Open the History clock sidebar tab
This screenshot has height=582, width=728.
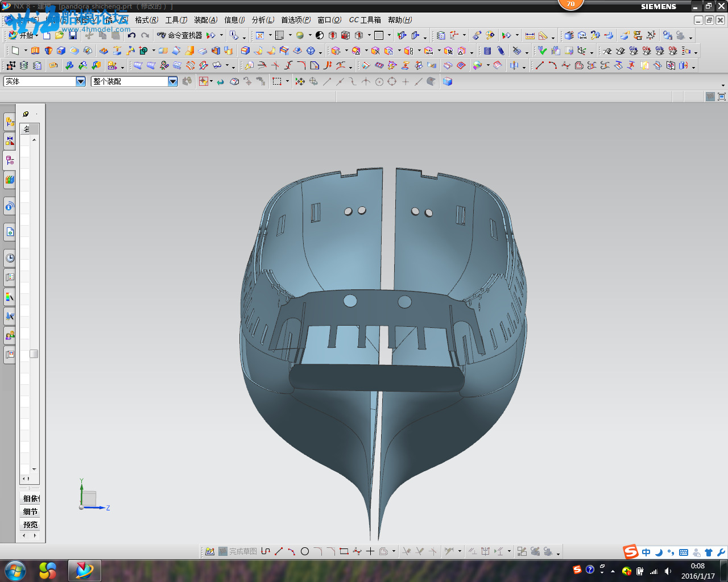click(x=10, y=258)
